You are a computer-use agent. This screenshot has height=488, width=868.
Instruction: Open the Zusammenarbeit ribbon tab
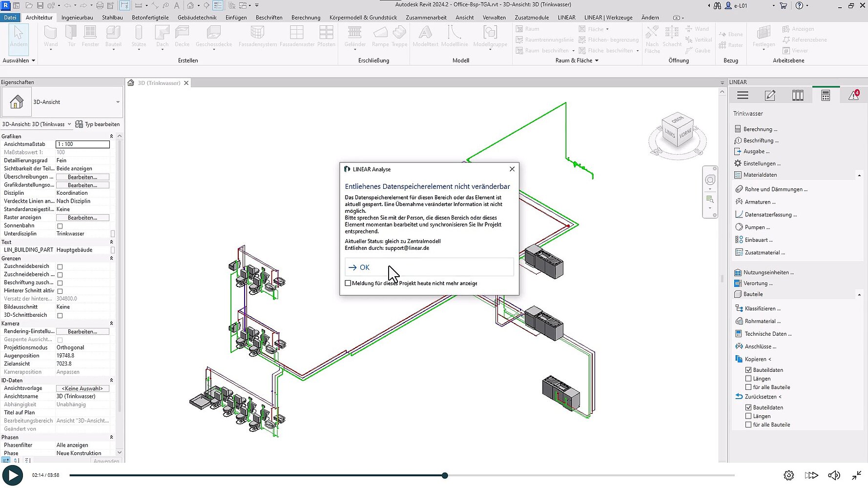(x=426, y=18)
